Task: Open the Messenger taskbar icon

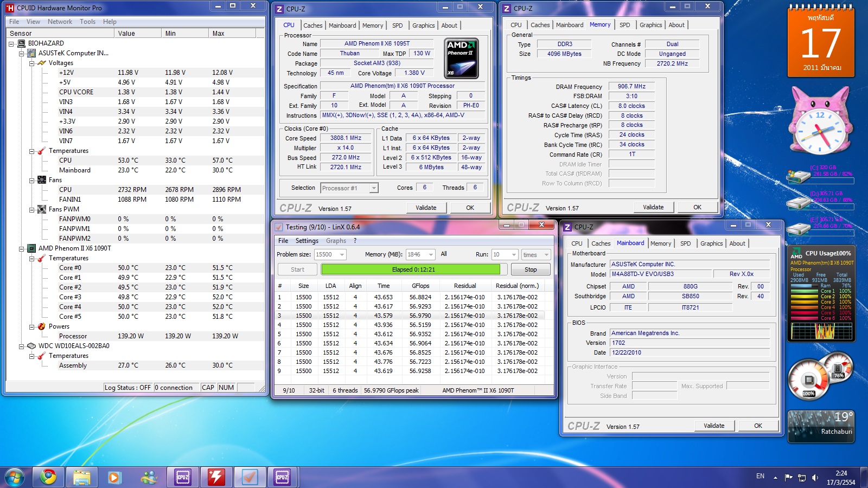Action: point(148,477)
